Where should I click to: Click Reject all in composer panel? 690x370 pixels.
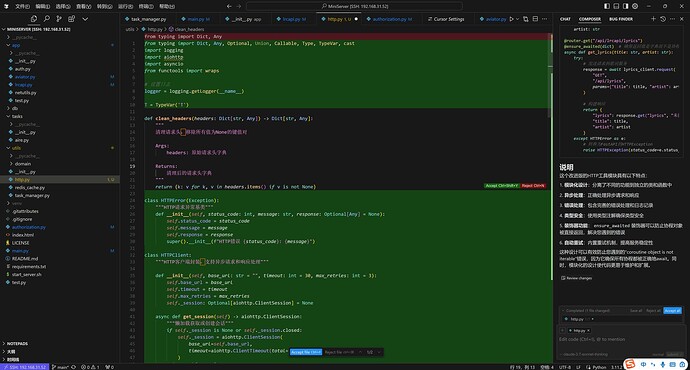653,311
